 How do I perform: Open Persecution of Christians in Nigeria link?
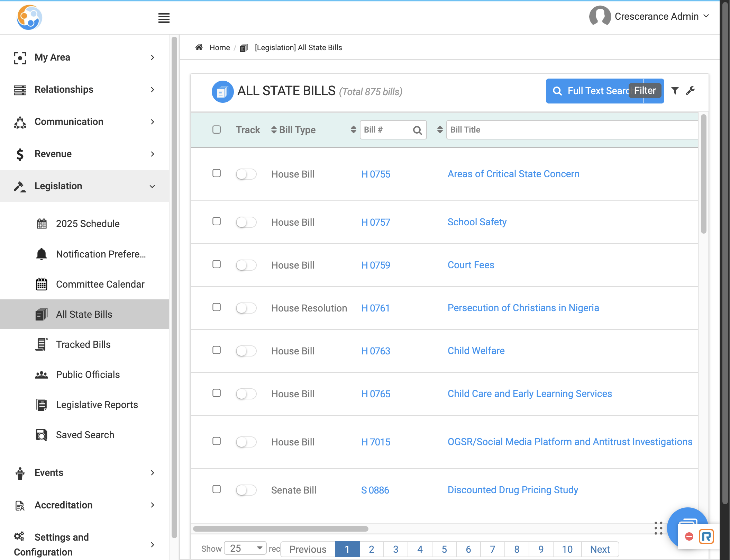[x=523, y=308]
